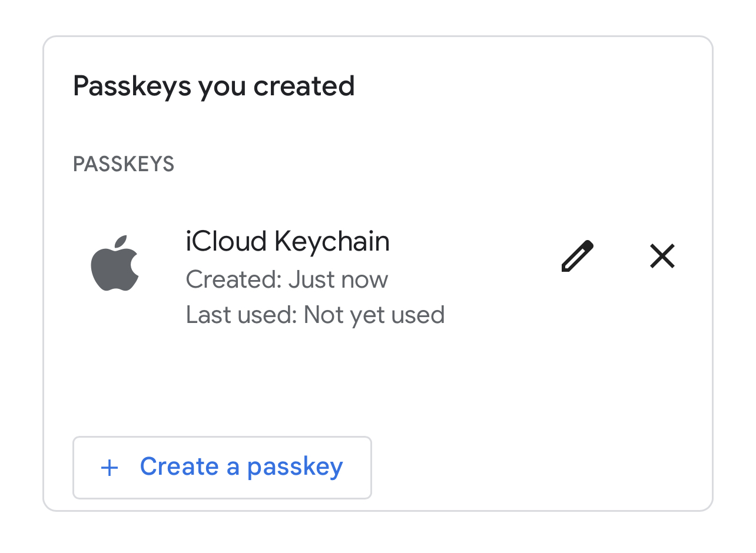Click the X icon next to the pencil
This screenshot has height=553, width=756.
pyautogui.click(x=662, y=256)
